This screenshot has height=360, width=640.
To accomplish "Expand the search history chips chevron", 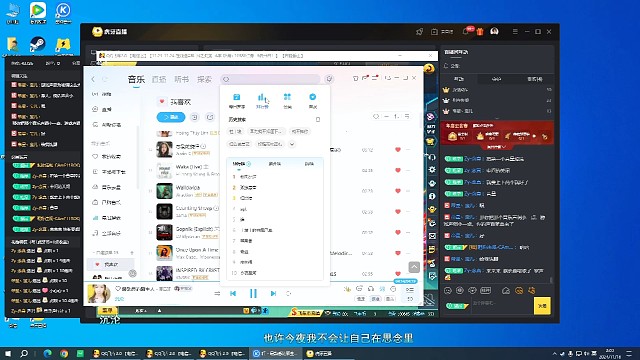I will [x=292, y=144].
